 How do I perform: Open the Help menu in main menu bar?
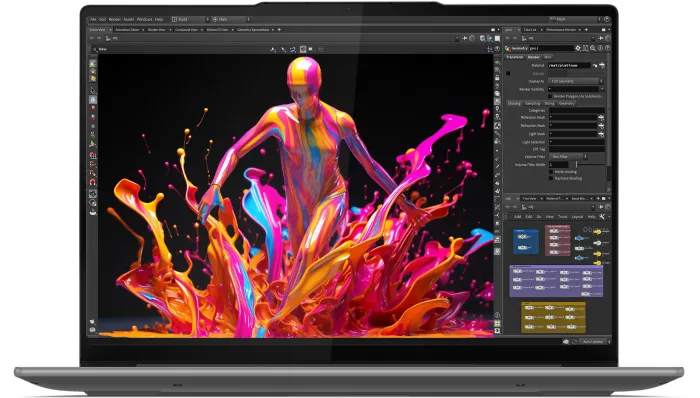click(x=158, y=20)
